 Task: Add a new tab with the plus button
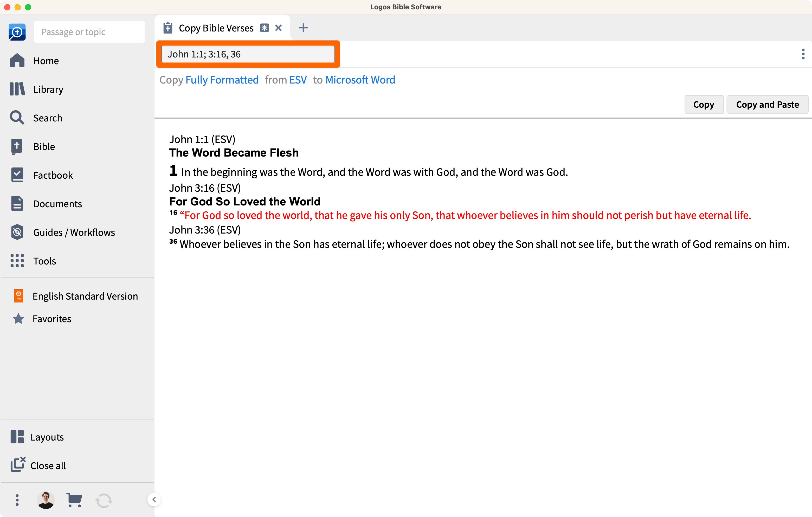(x=303, y=28)
